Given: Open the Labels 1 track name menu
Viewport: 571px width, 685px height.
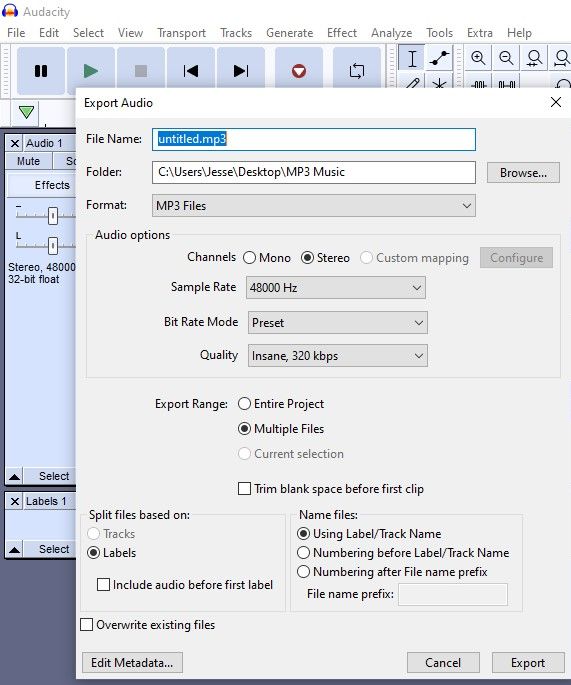Looking at the screenshot, I should pyautogui.click(x=49, y=501).
